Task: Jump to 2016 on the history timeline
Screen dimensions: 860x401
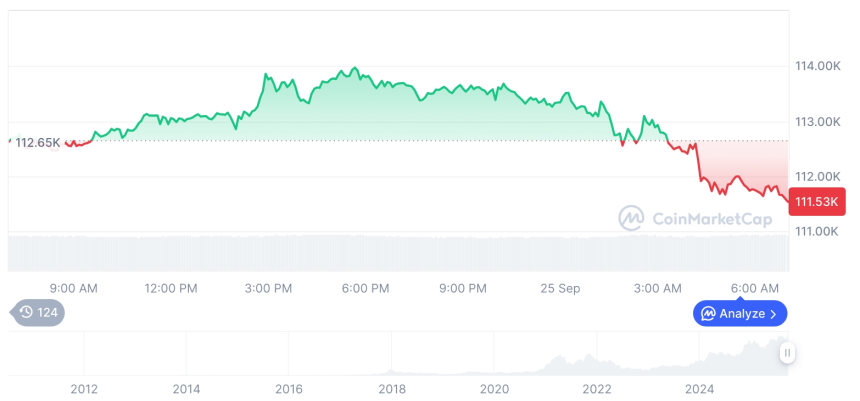Action: pos(289,388)
